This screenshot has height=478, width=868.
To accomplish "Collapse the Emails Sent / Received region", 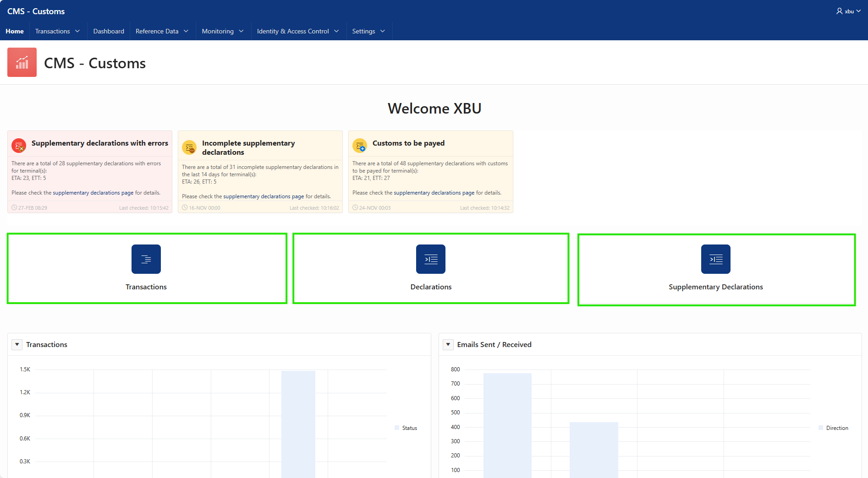I will 448,344.
